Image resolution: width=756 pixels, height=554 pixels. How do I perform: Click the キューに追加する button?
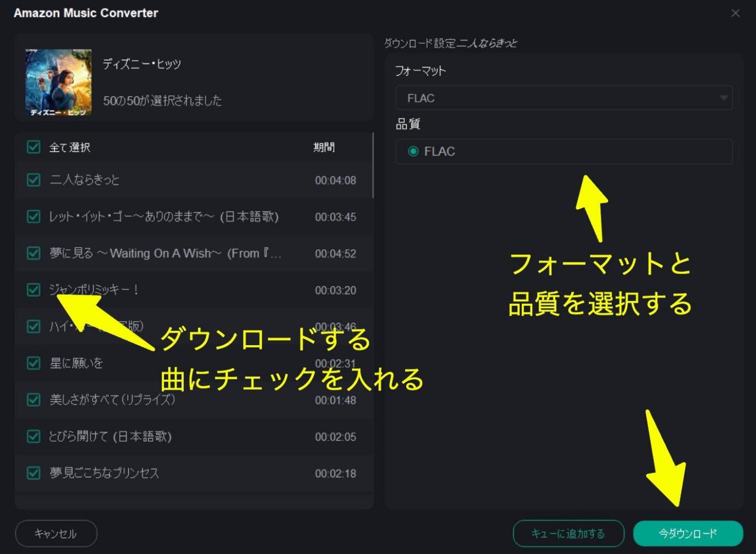pyautogui.click(x=569, y=533)
